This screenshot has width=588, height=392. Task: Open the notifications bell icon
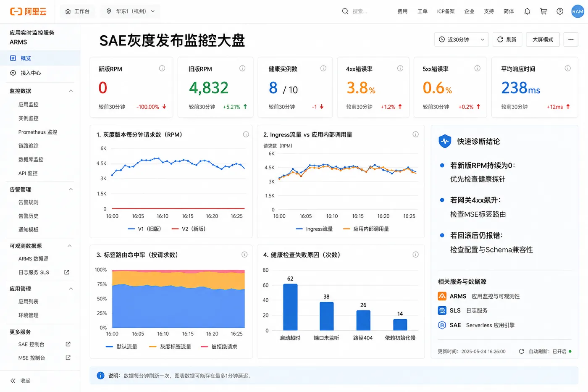(527, 11)
